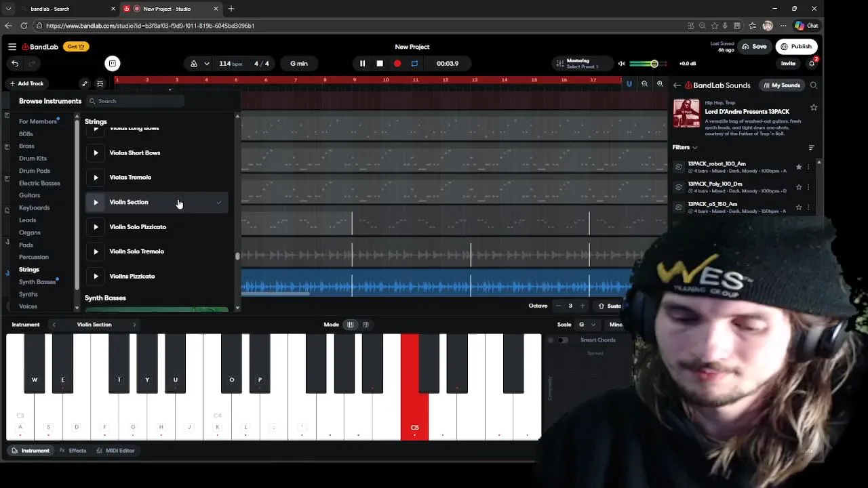Click the round white panel icon

click(x=113, y=64)
